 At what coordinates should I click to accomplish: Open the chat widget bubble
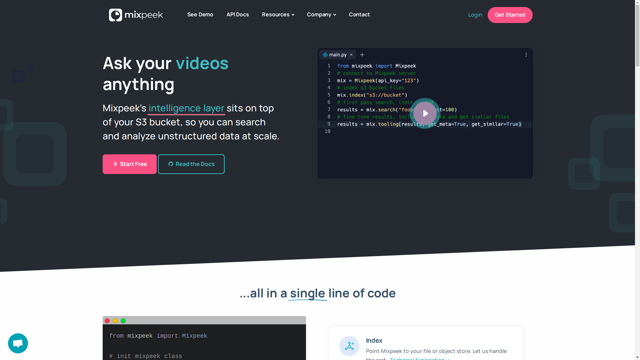coord(18,343)
